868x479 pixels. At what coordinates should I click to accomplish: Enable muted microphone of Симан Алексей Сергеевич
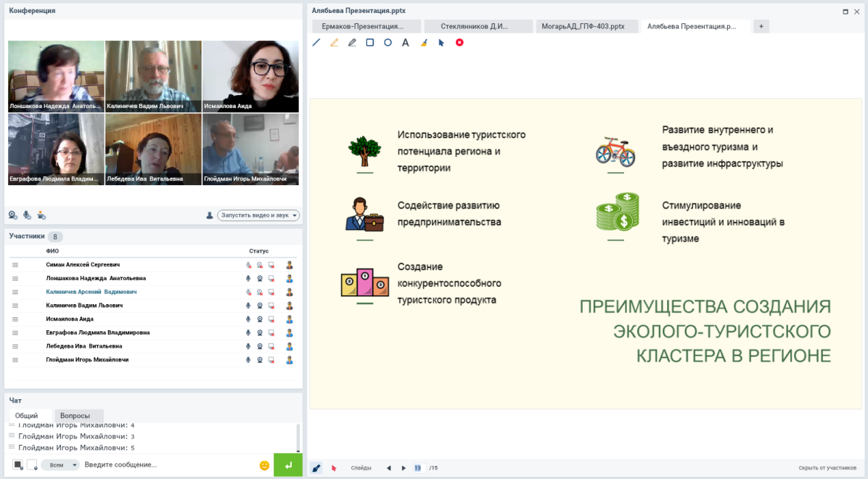click(248, 265)
